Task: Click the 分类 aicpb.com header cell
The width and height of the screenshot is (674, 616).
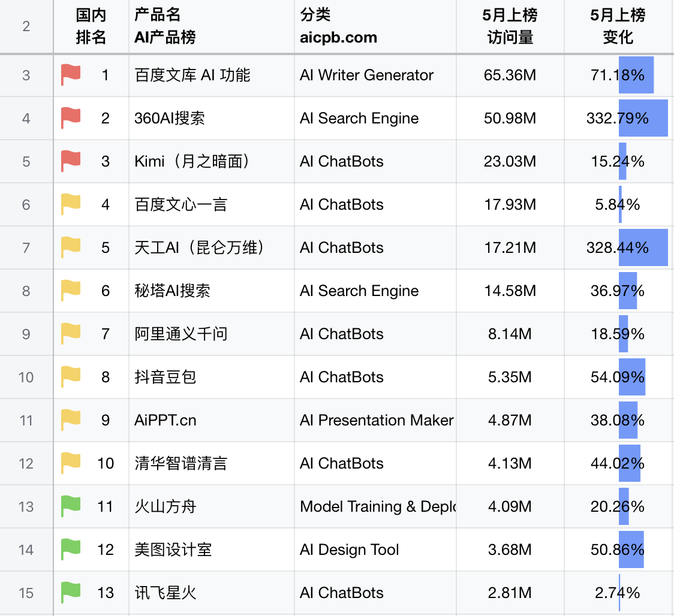Action: pos(375,26)
